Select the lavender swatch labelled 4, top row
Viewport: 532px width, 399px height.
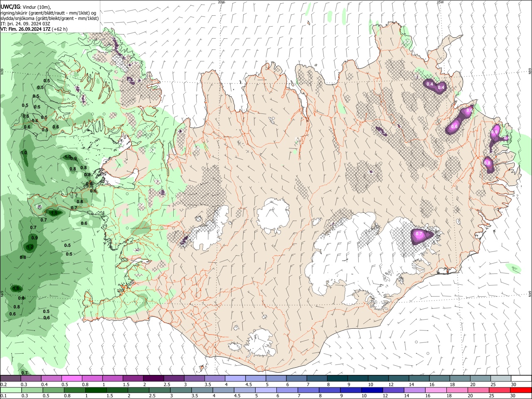235,378
